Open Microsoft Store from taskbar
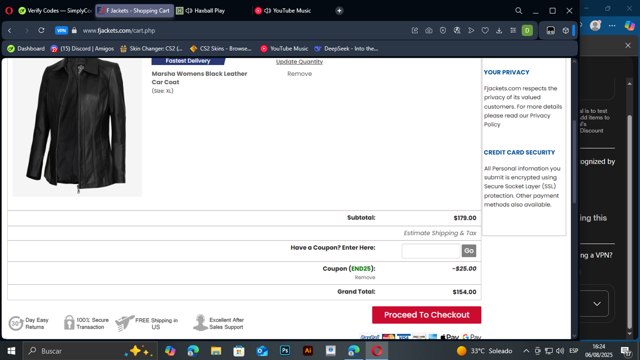This screenshot has height=360, width=640. pos(239,351)
